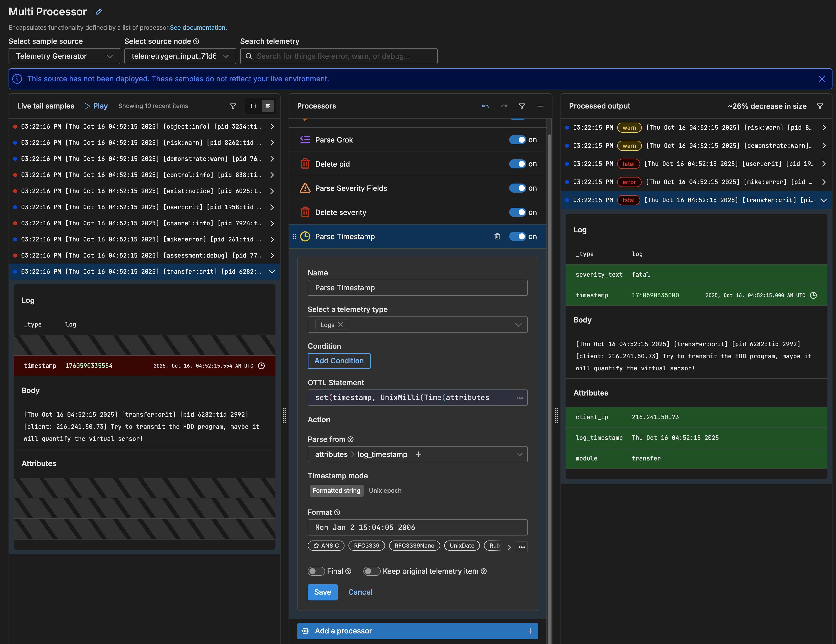836x644 pixels.
Task: Open the See documentation link
Action: 198,27
